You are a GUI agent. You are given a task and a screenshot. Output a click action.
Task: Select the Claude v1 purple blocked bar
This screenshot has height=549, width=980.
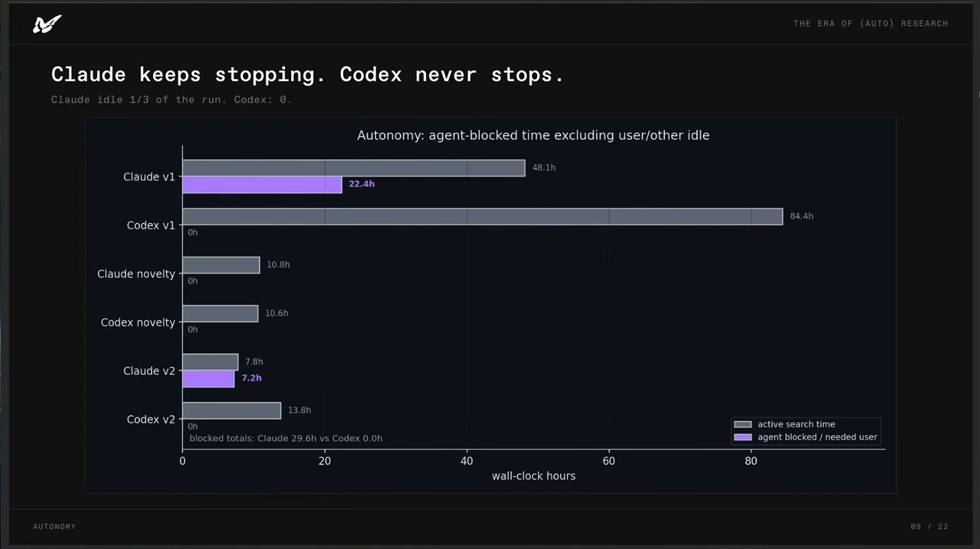coord(262,184)
